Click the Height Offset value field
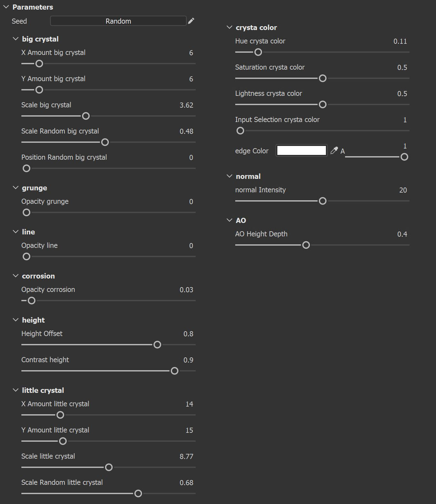Image resolution: width=436 pixels, height=504 pixels. click(x=188, y=334)
